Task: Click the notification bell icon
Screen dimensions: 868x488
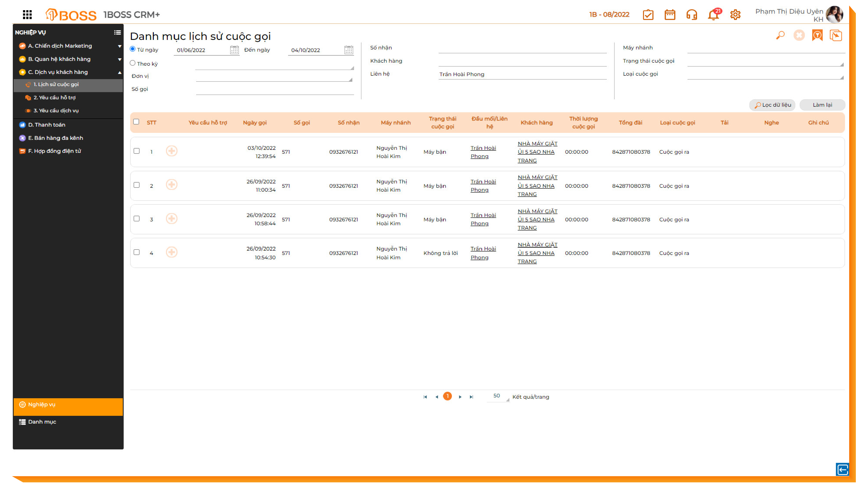Action: [x=713, y=15]
